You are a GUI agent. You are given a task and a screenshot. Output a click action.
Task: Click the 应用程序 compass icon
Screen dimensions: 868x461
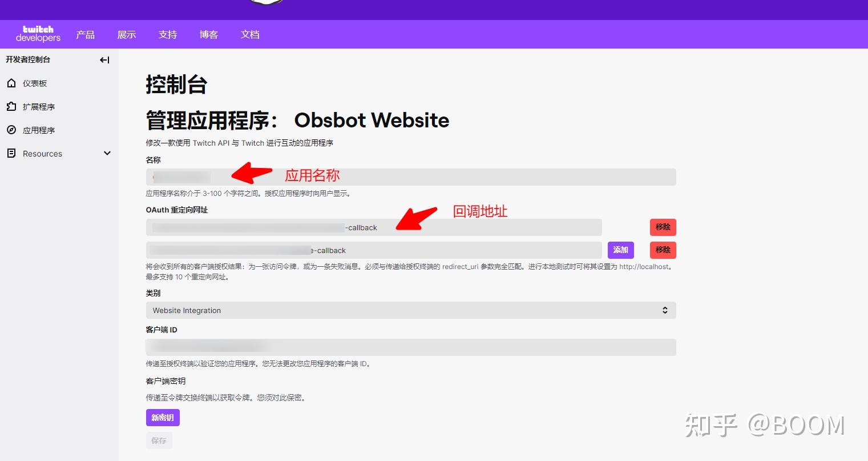click(11, 130)
